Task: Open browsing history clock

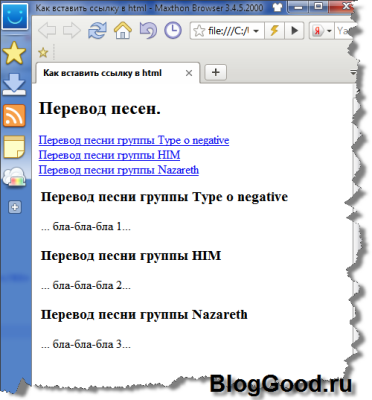Action: click(x=173, y=30)
